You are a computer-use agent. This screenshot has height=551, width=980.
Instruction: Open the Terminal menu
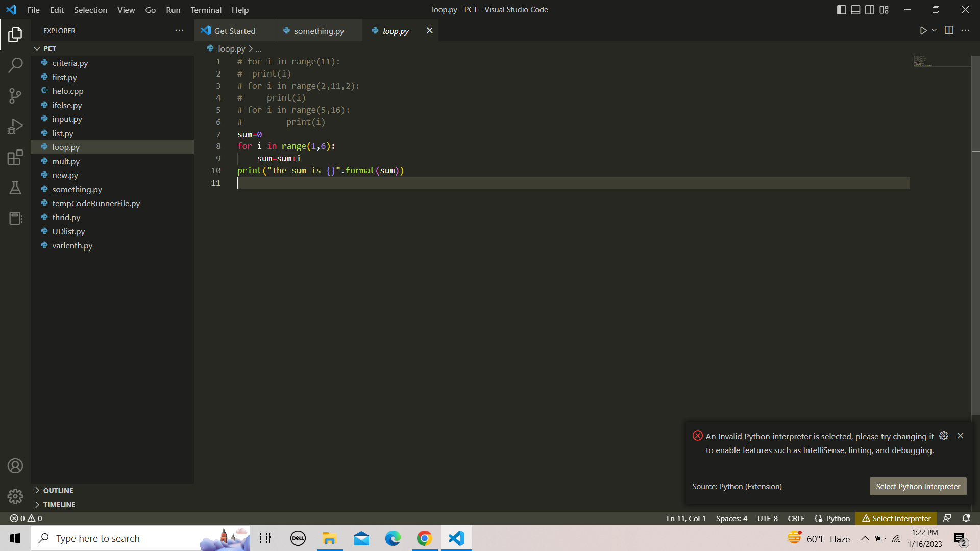206,10
